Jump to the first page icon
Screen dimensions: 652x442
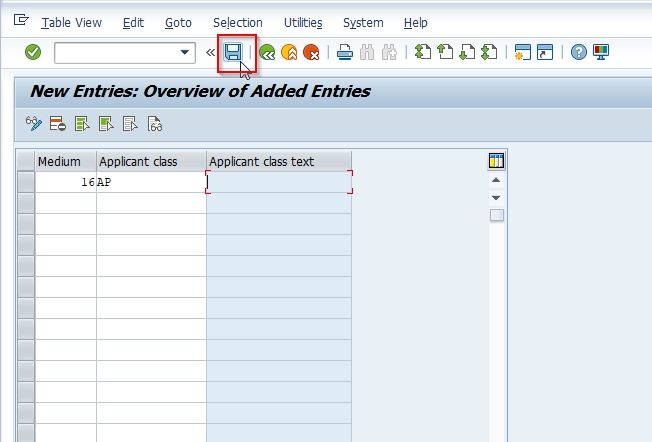pyautogui.click(x=423, y=52)
